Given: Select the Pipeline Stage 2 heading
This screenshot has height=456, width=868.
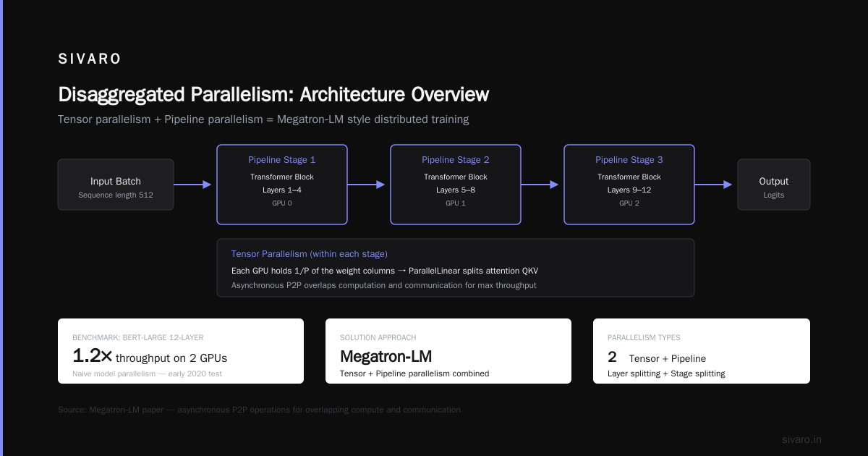Looking at the screenshot, I should coord(456,160).
